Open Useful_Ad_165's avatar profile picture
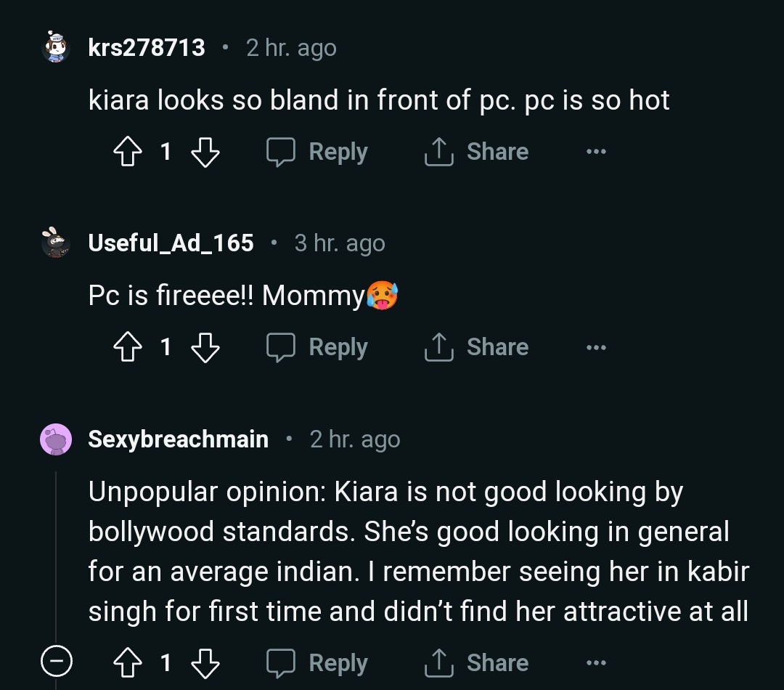The image size is (784, 690). click(x=55, y=243)
